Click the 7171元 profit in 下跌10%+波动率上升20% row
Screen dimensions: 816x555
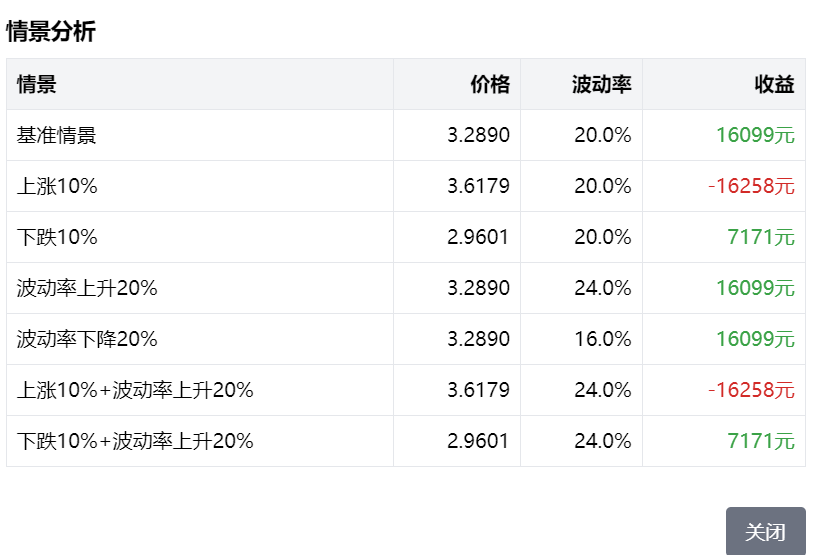[x=761, y=441]
